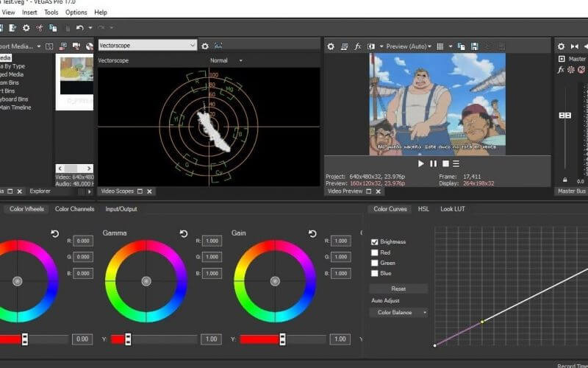Toggle the overlays grid icon in preview
This screenshot has height=368, width=588.
[440, 46]
